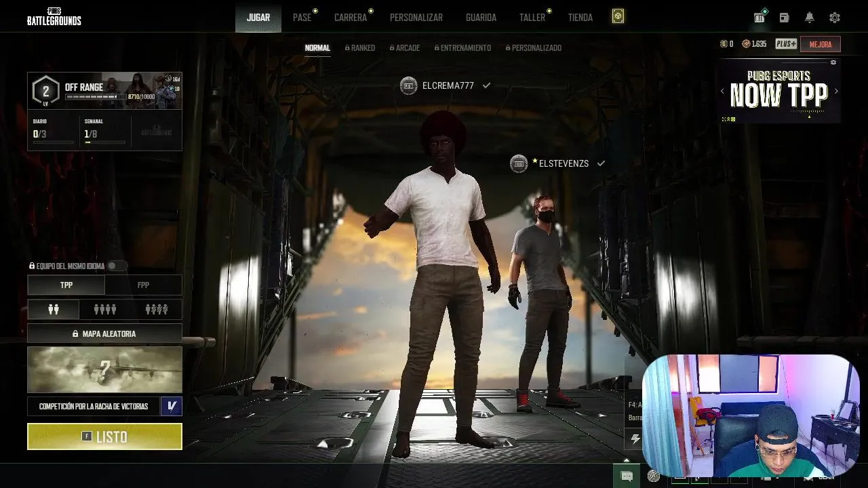Switch to the GUARIDA tab
The width and height of the screenshot is (868, 488).
481,18
